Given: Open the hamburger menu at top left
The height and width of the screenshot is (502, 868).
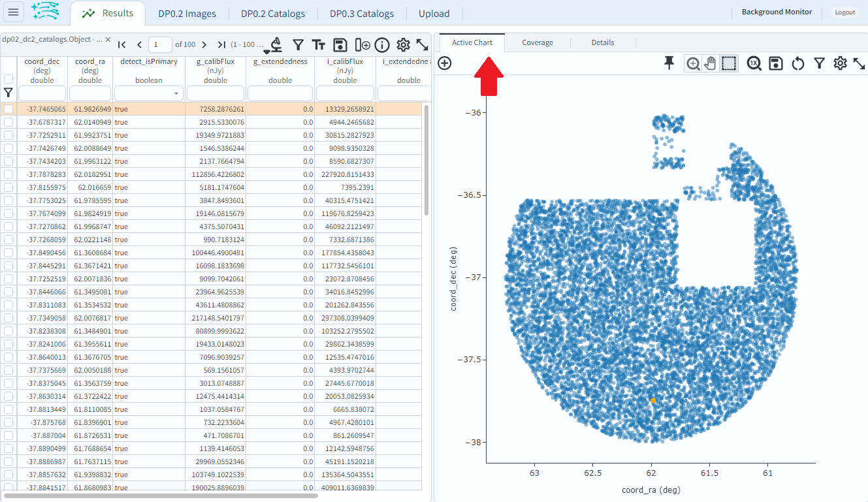Looking at the screenshot, I should (x=13, y=12).
